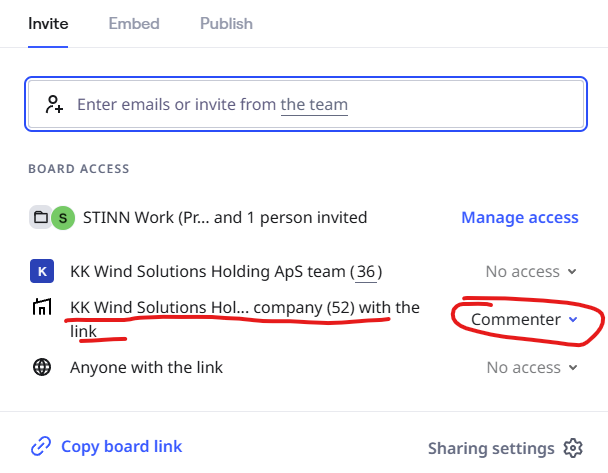Switch to the Embed tab
This screenshot has width=608, height=473.
pyautogui.click(x=134, y=24)
